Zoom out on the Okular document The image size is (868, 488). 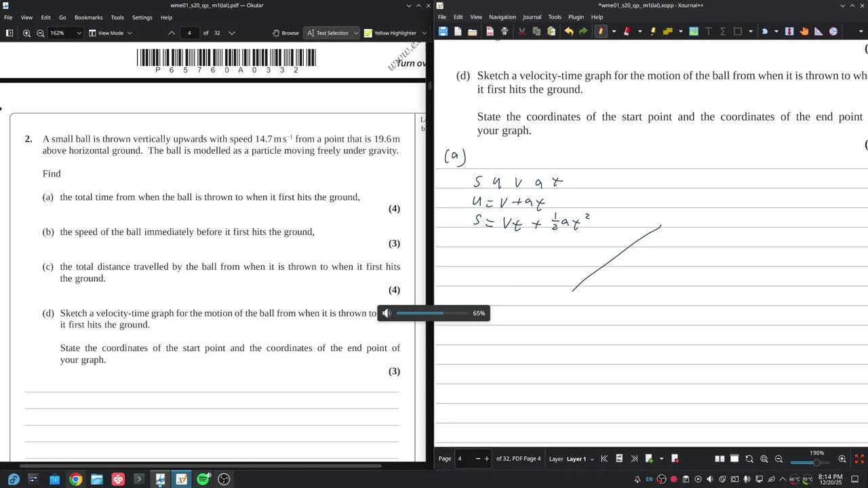coord(40,33)
